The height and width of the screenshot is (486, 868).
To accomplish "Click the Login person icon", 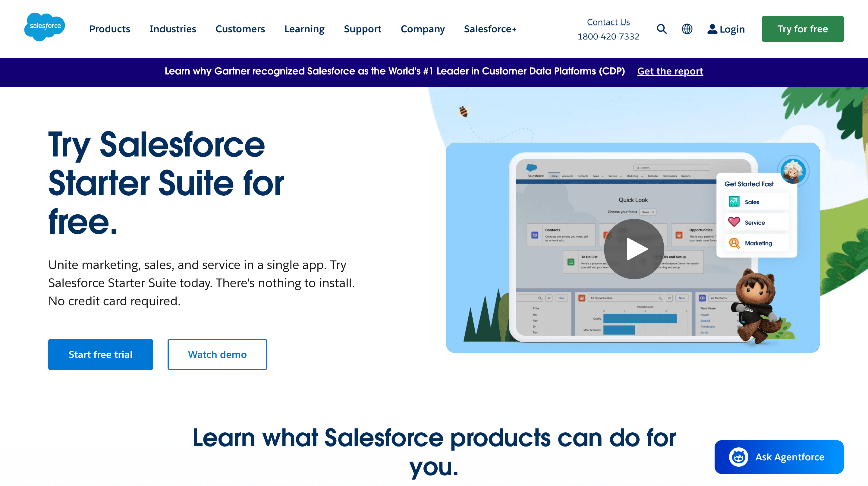I will point(712,29).
